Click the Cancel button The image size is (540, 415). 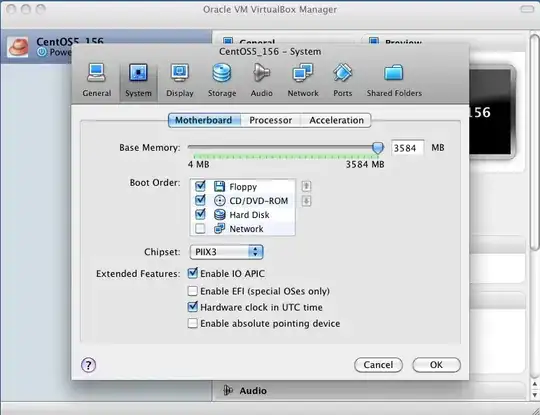coord(378,365)
